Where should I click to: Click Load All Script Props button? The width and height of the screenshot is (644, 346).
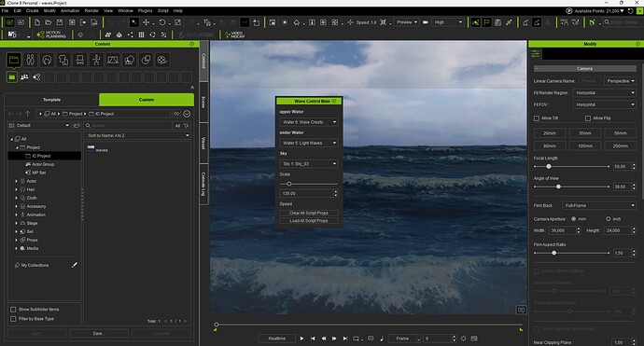point(309,221)
